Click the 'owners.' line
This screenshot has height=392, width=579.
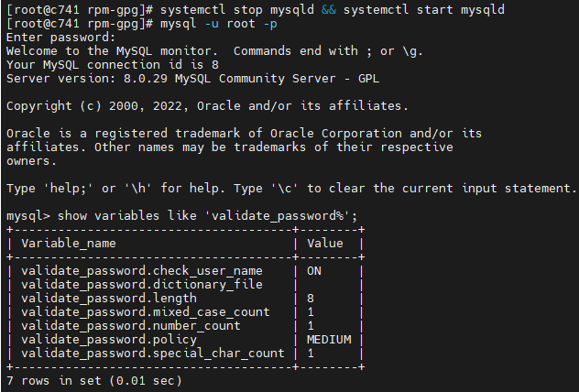(31, 161)
